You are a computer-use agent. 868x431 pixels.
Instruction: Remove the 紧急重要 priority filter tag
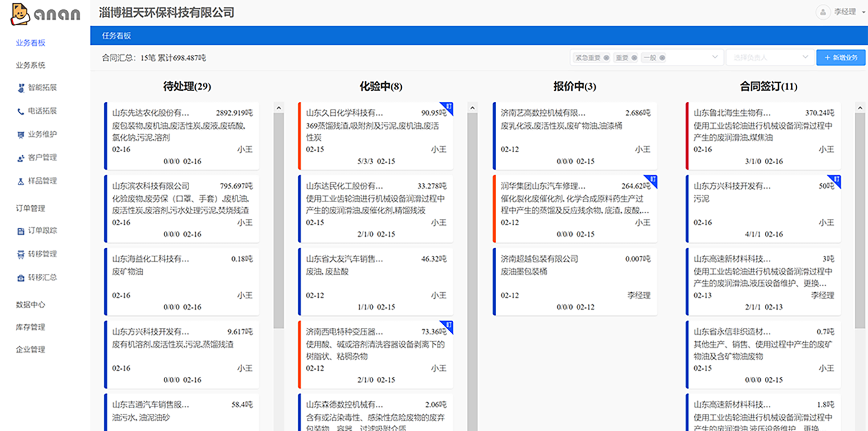[606, 58]
